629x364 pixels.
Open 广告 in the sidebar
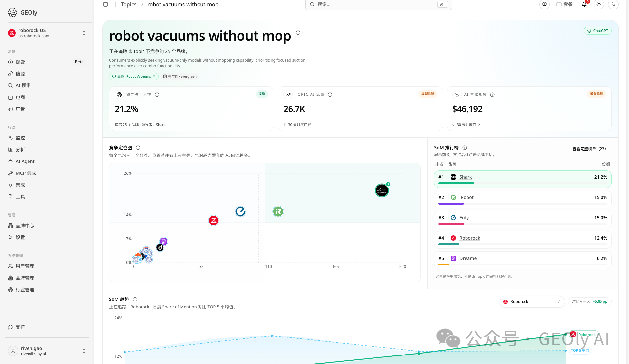47,109
